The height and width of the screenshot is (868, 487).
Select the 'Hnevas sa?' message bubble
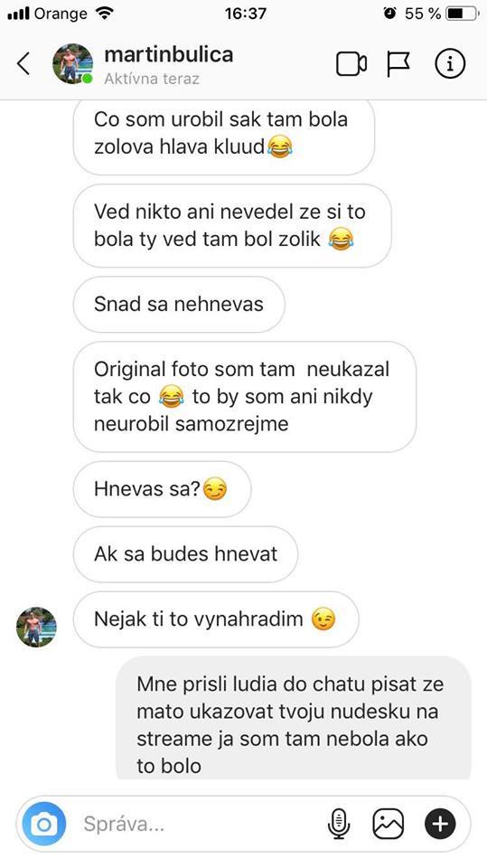click(x=162, y=489)
